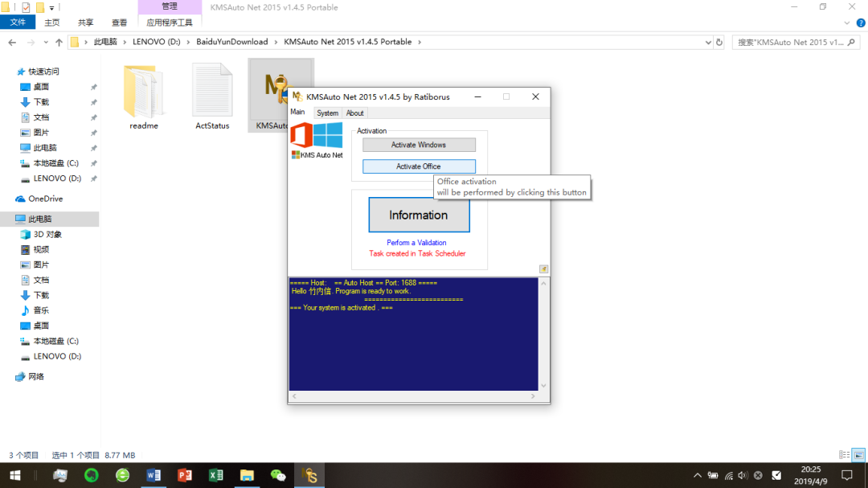Open recent locations dropdown arrow
The height and width of the screenshot is (488, 868).
45,42
